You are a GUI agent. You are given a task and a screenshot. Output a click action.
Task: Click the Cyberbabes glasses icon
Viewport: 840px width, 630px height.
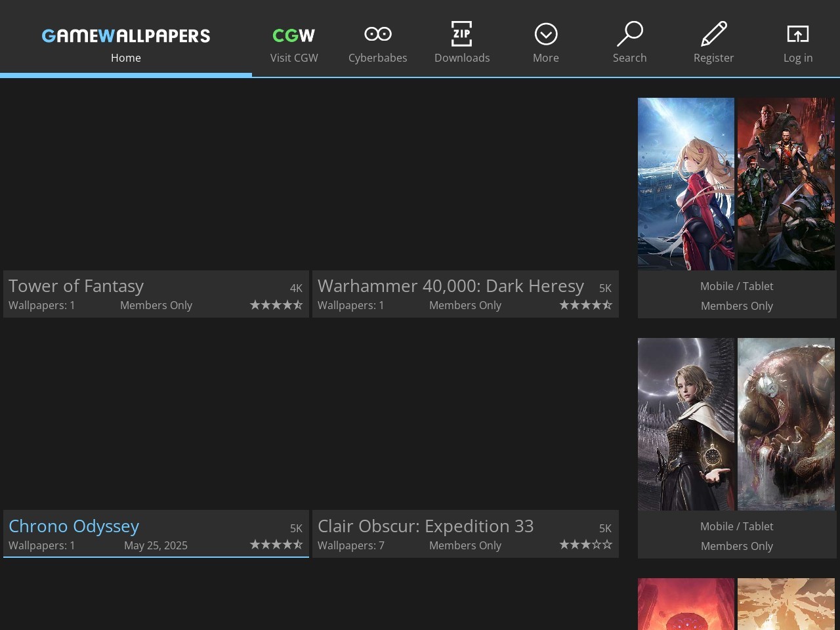pyautogui.click(x=378, y=34)
